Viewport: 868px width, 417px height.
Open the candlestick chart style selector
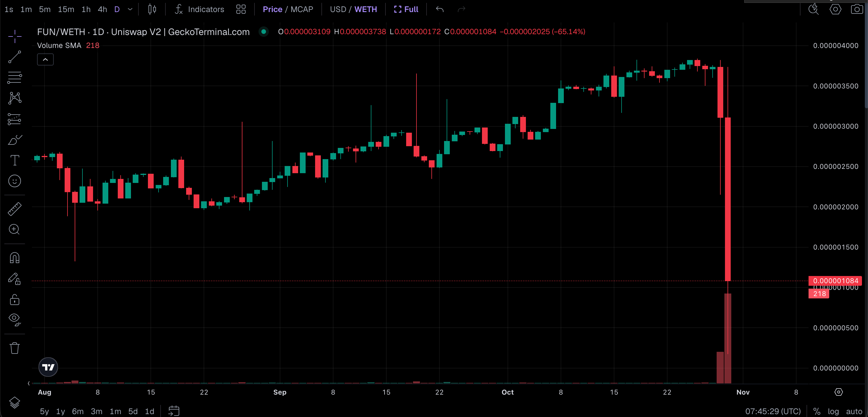tap(152, 9)
